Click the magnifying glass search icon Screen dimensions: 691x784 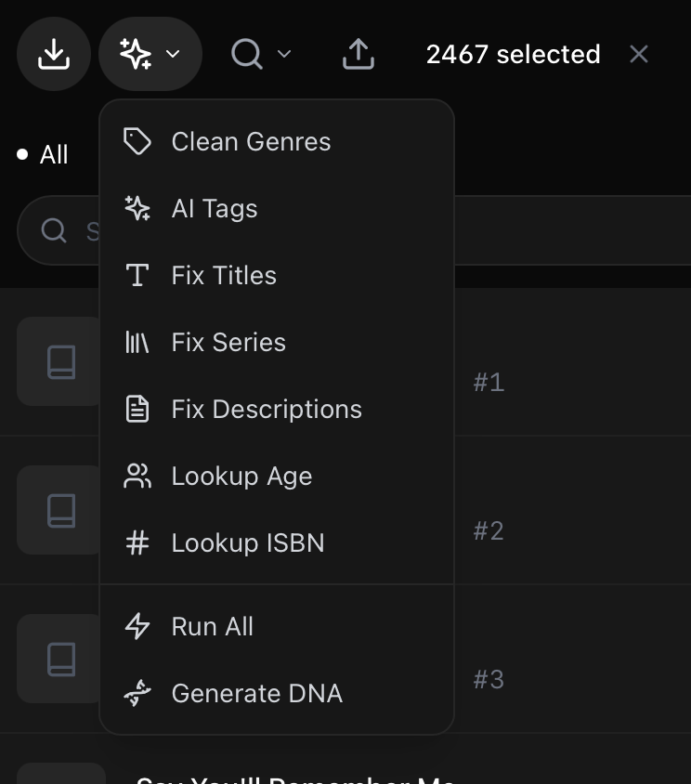(247, 54)
